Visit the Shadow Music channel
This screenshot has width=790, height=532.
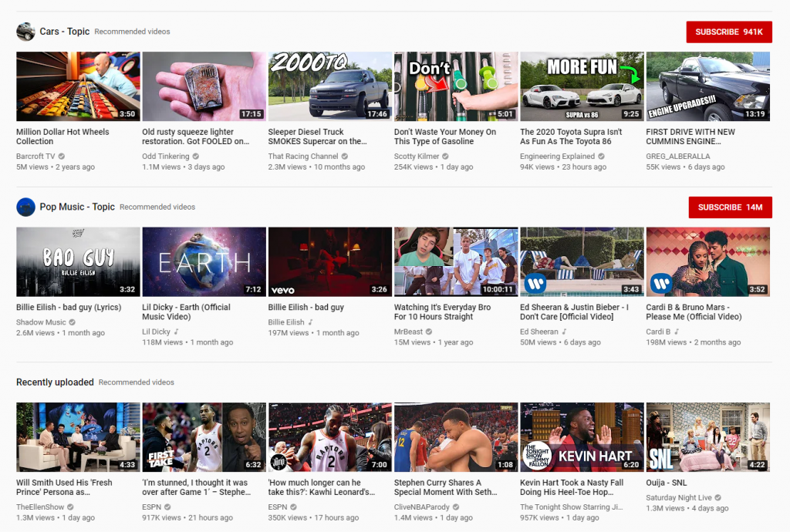(41, 322)
